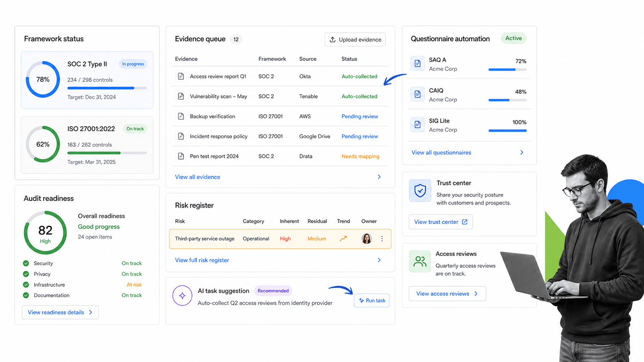
Task: Click the upward trend arrow icon
Action: 343,239
